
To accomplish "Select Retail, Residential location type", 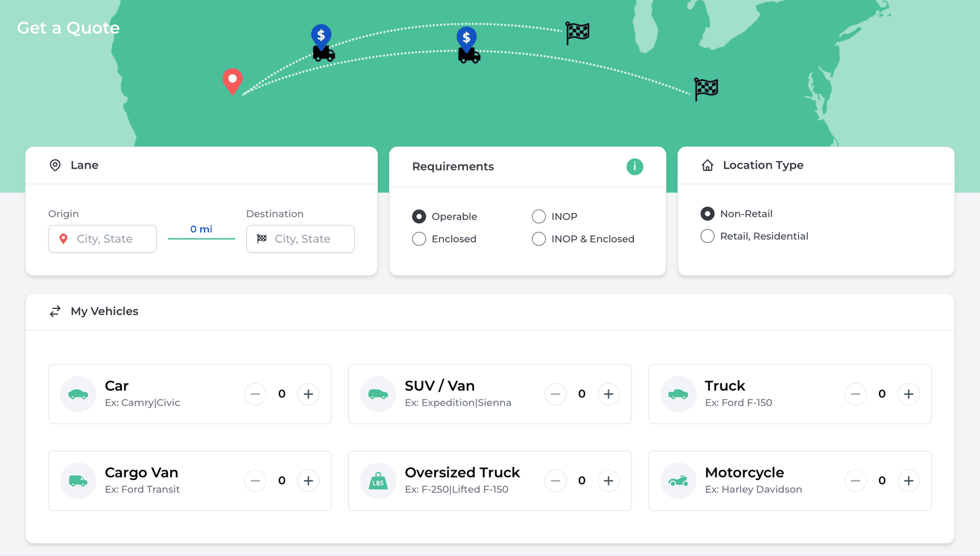I will coord(707,237).
